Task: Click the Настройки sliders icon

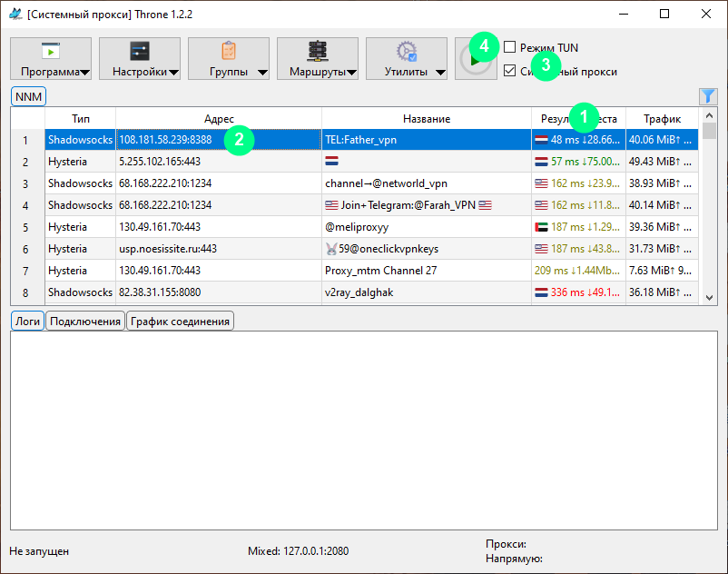Action: tap(140, 51)
